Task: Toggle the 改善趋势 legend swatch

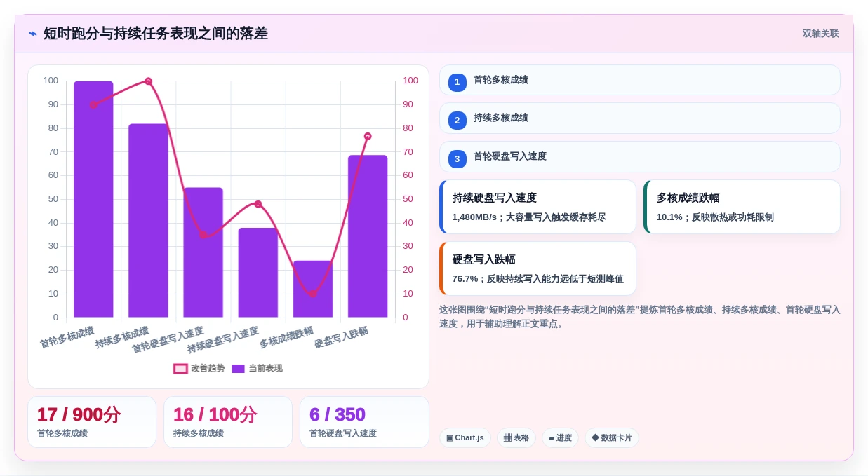Action: [180, 369]
